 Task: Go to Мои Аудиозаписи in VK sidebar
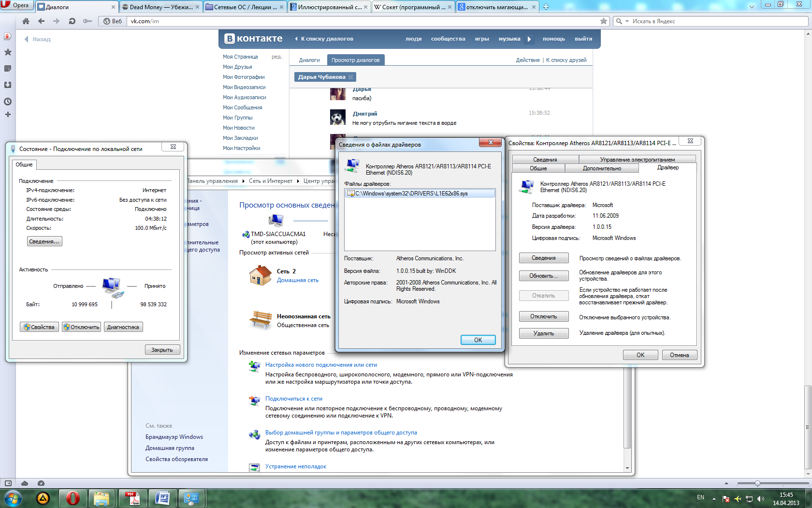(244, 97)
